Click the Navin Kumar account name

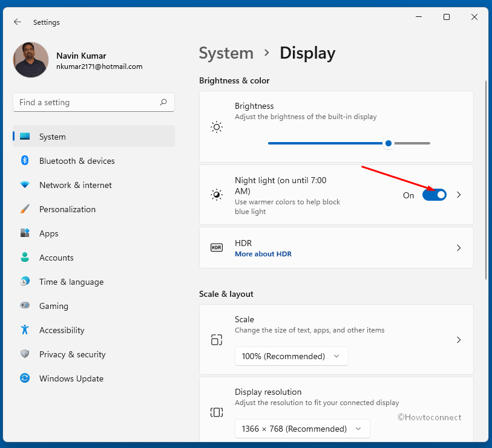coord(81,56)
